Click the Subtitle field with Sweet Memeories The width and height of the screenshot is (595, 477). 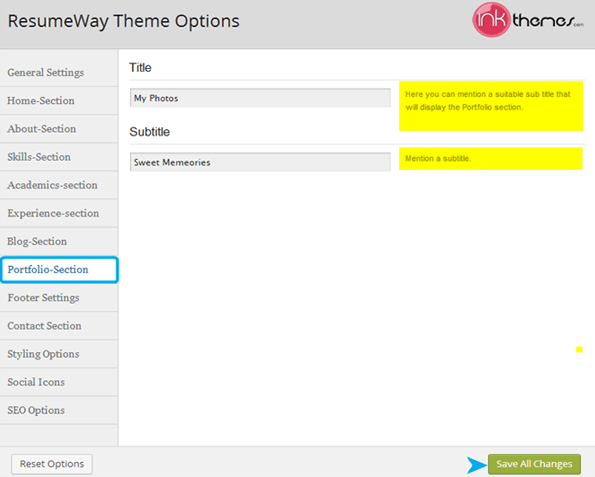click(260, 162)
